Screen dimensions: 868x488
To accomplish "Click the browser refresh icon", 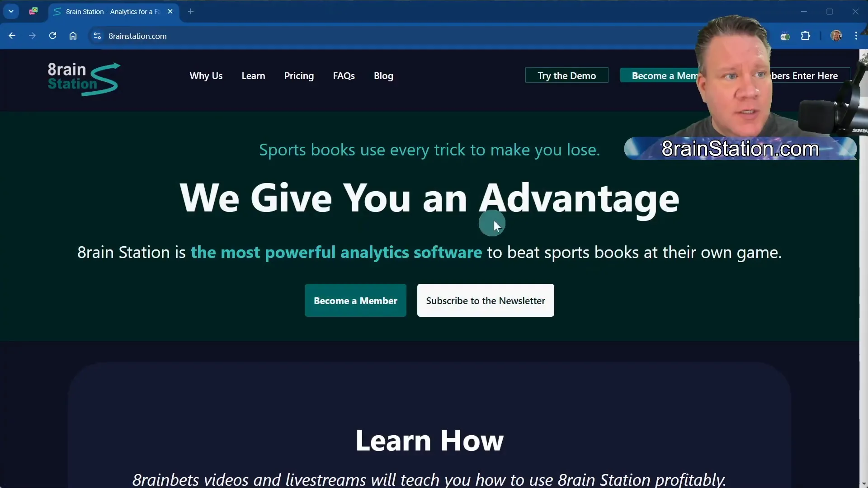I will click(52, 36).
